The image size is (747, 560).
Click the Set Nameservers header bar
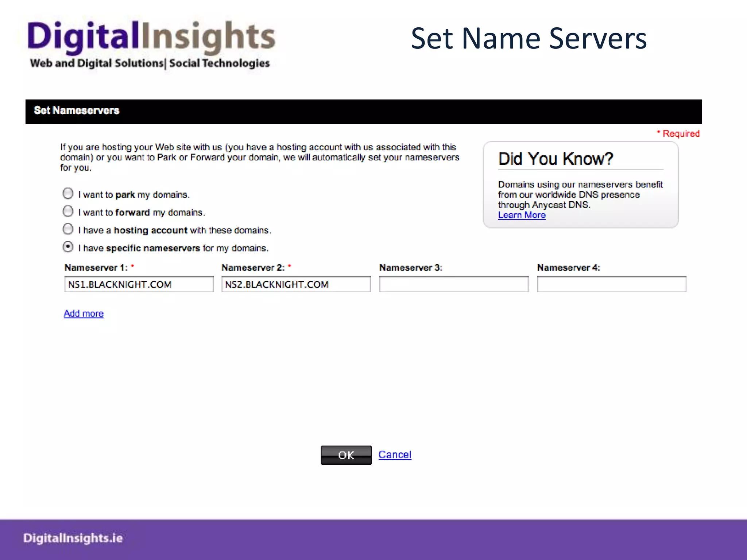click(363, 111)
